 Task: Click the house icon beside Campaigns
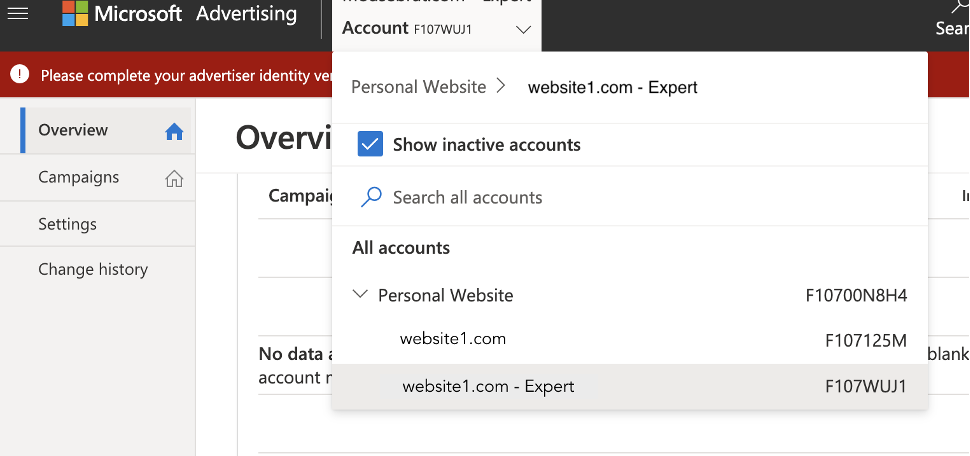tap(174, 178)
